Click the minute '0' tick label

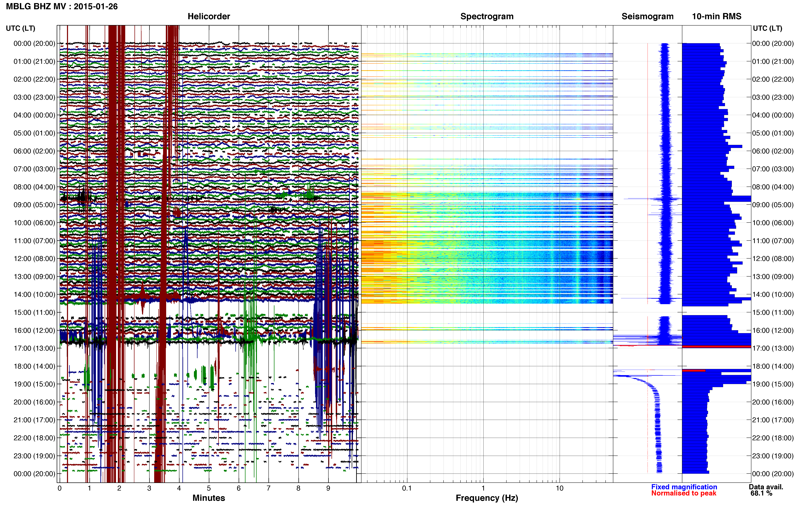[x=59, y=488]
